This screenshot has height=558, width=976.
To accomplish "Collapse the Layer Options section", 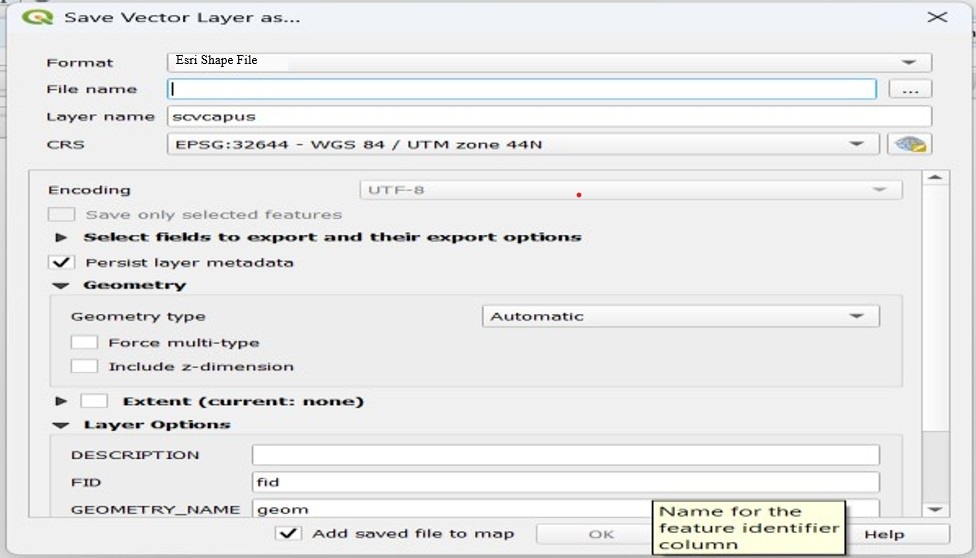I will 62,425.
